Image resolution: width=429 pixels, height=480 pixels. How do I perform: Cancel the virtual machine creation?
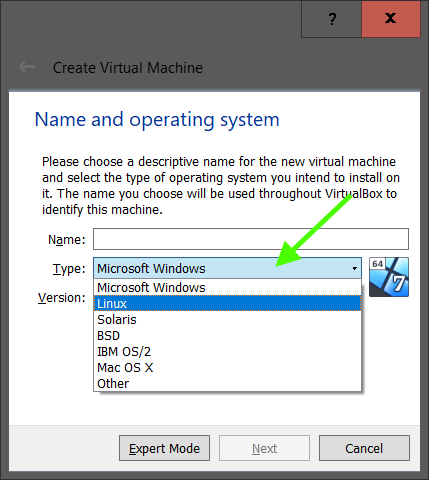(x=364, y=448)
